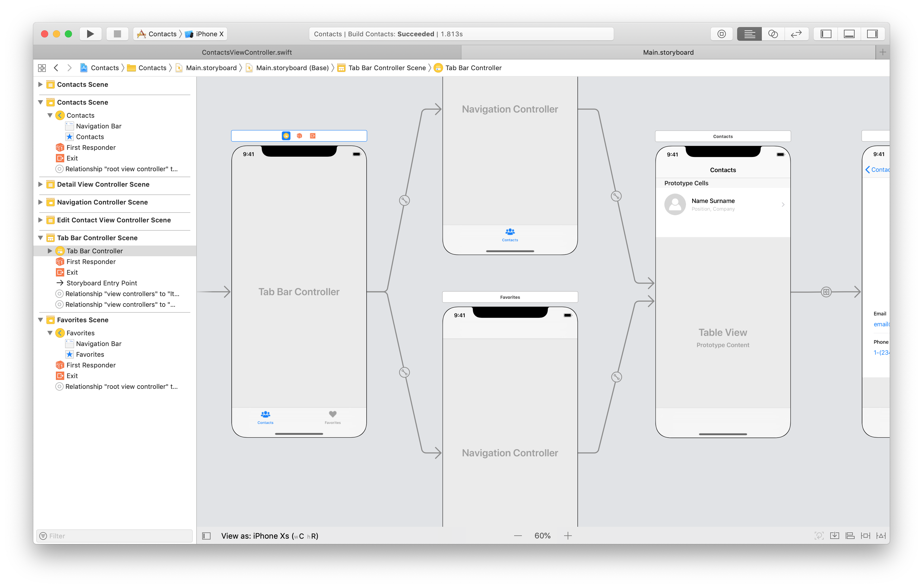
Task: Click the First Responder icon in Contacts Scene
Action: tap(59, 147)
